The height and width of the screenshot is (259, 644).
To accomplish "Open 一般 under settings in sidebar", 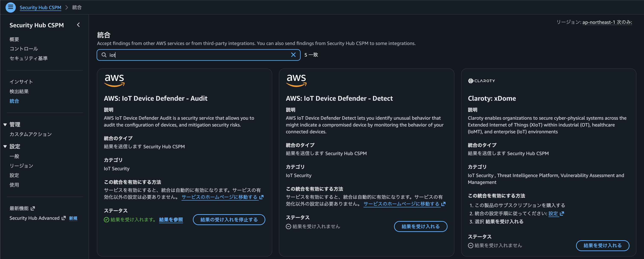I will 14,156.
